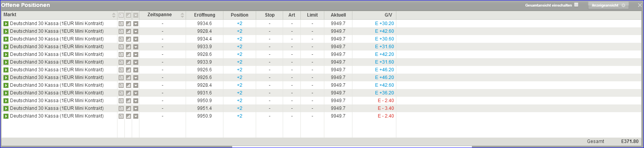The width and height of the screenshot is (644, 148).
Task: Open the Anzeigeansicht settings button
Action: point(608,5)
